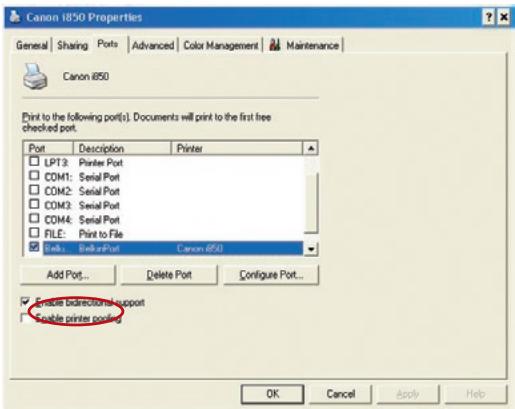
Task: Check the COM2 Serial Port checkbox
Action: tap(34, 190)
